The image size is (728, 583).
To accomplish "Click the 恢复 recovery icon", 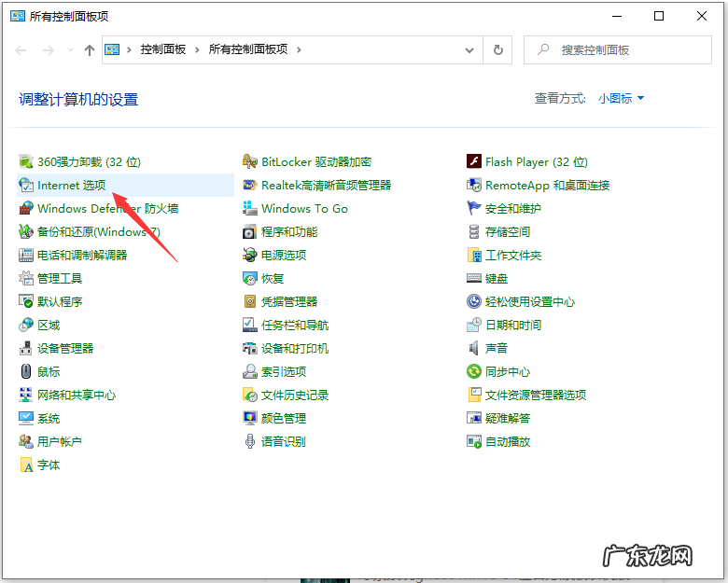I will pyautogui.click(x=250, y=279).
